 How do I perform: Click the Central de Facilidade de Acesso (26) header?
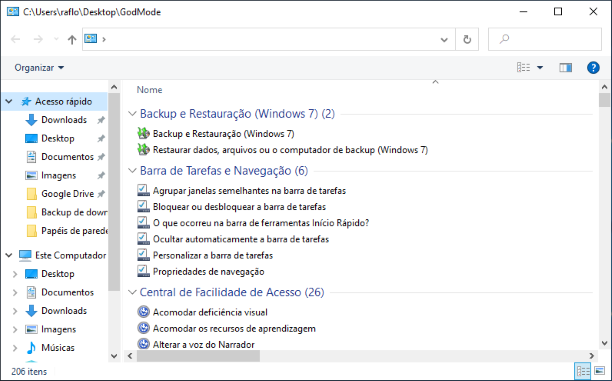pyautogui.click(x=232, y=292)
